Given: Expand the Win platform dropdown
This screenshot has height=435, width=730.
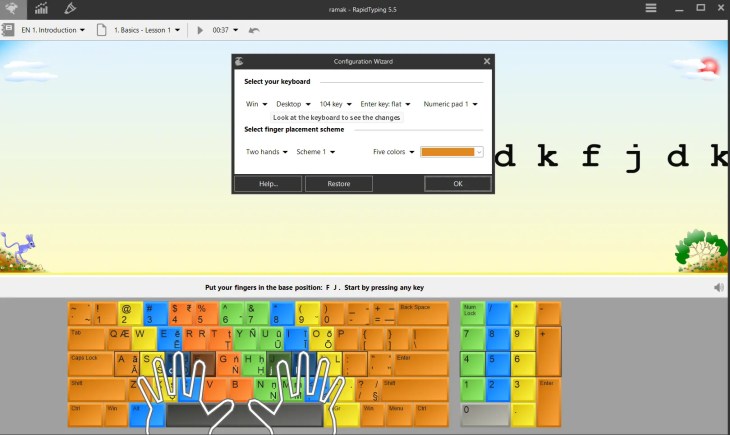Looking at the screenshot, I should 257,104.
